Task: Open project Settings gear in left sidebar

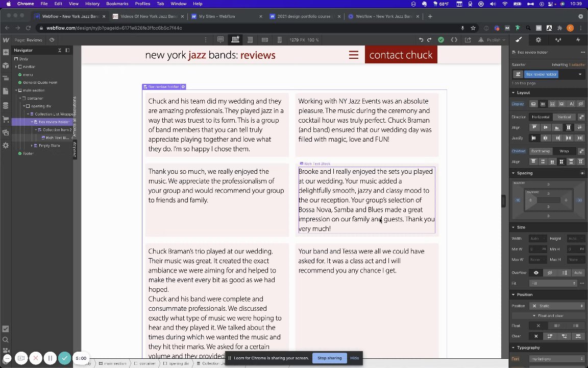Action: [6, 145]
